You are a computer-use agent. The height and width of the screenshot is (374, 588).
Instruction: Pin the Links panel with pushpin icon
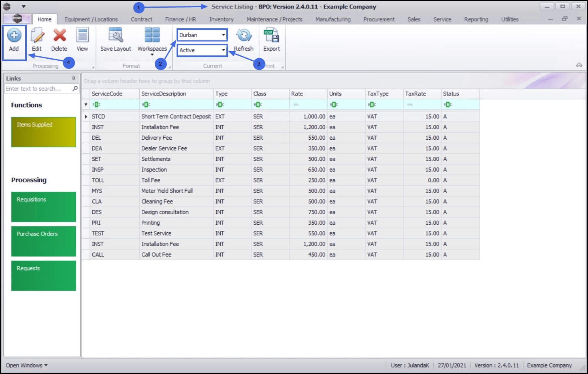pyautogui.click(x=74, y=79)
